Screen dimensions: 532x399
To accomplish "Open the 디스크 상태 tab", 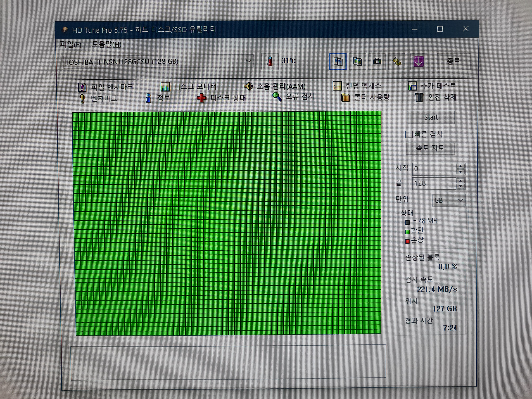I will pyautogui.click(x=221, y=98).
